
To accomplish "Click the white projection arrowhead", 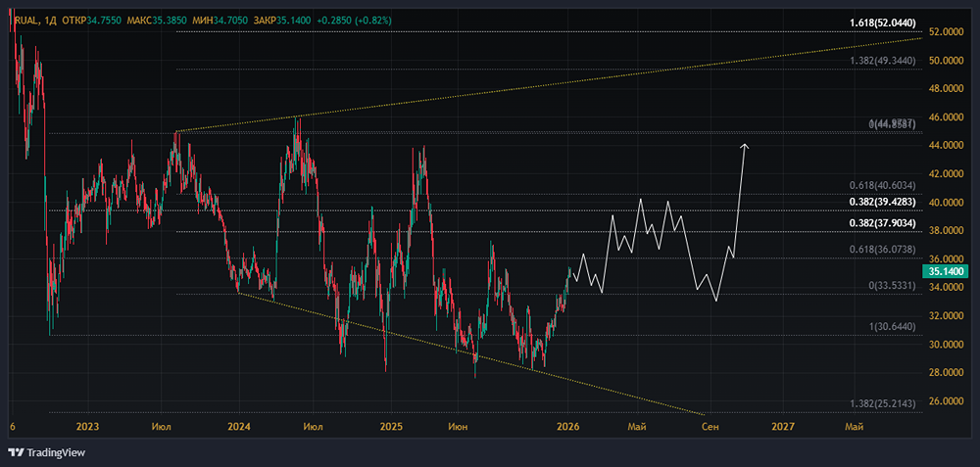I will [x=745, y=147].
